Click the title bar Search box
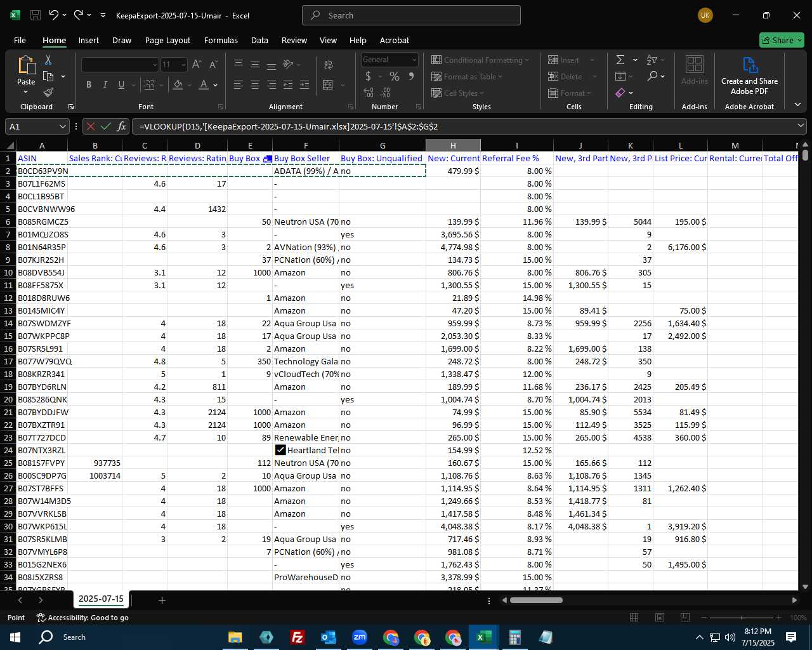 point(411,15)
